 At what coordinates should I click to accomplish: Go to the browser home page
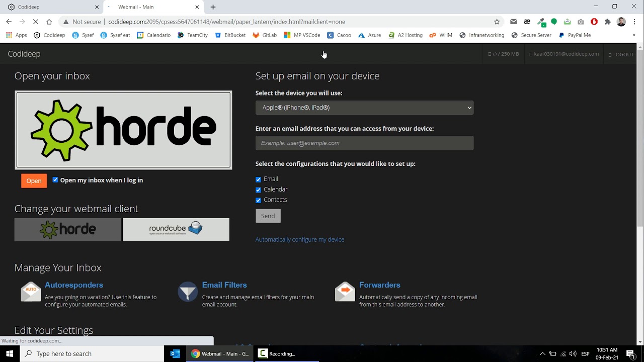tap(49, 22)
